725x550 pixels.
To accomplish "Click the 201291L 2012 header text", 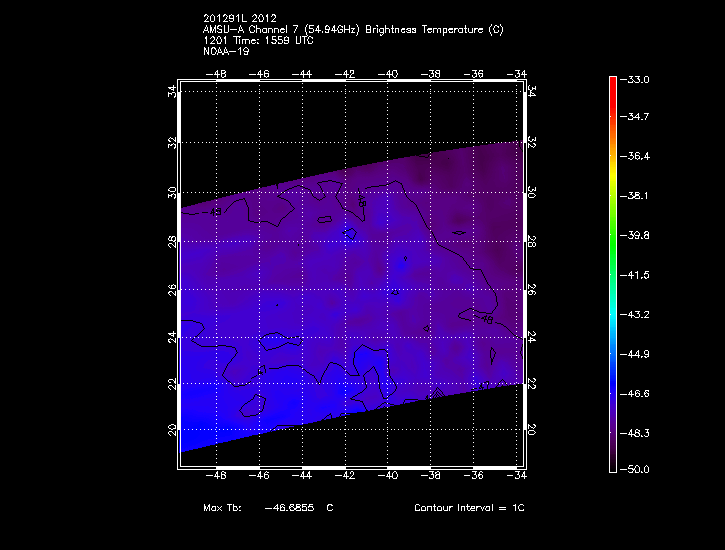I will (x=239, y=19).
